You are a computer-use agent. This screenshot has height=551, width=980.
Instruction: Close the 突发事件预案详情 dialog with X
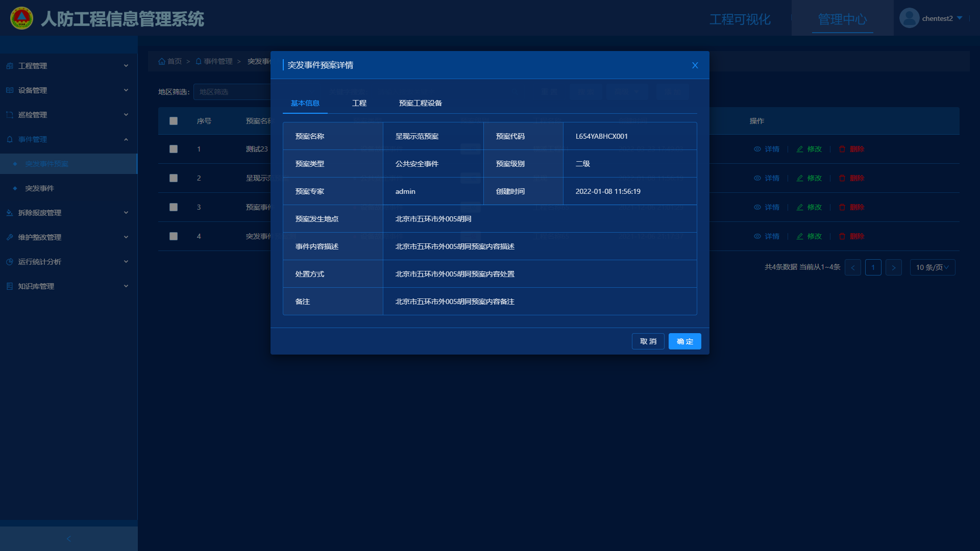click(695, 65)
